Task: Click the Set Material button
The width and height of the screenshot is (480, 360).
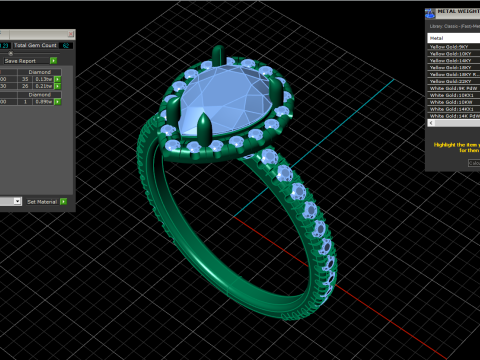Action: [42, 202]
